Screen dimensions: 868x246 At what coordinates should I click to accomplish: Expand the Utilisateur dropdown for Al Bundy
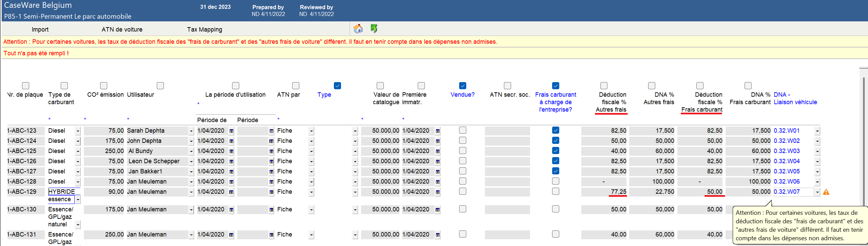tap(191, 151)
